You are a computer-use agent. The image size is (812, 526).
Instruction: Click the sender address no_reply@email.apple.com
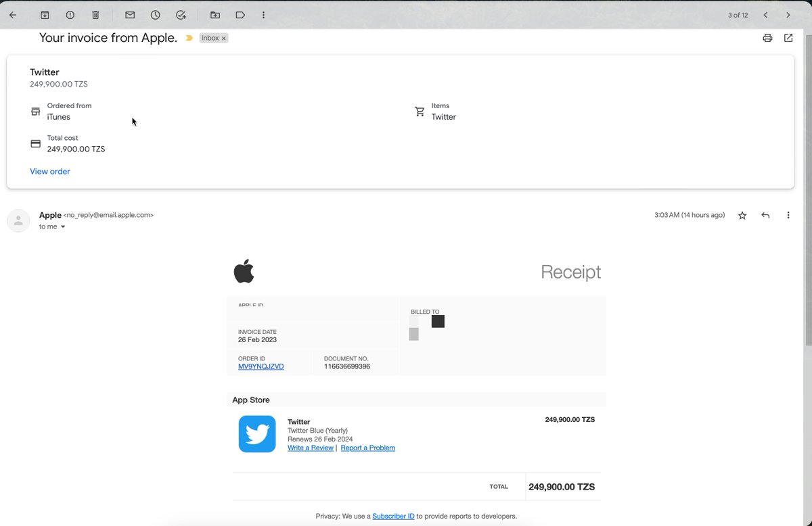108,215
